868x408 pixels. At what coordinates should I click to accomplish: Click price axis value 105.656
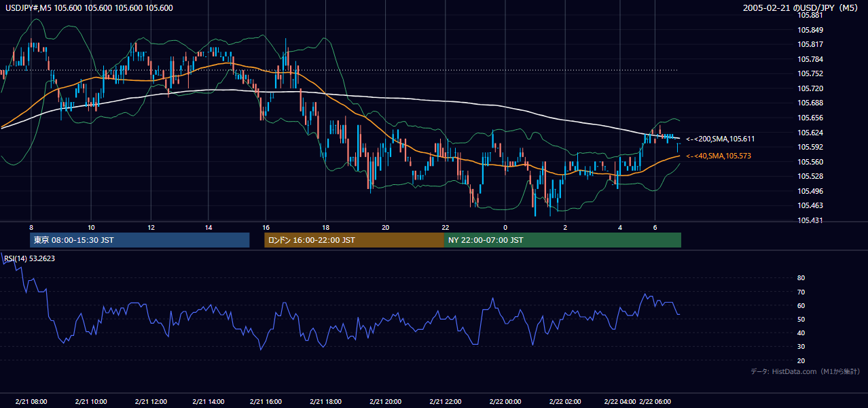[x=811, y=118]
